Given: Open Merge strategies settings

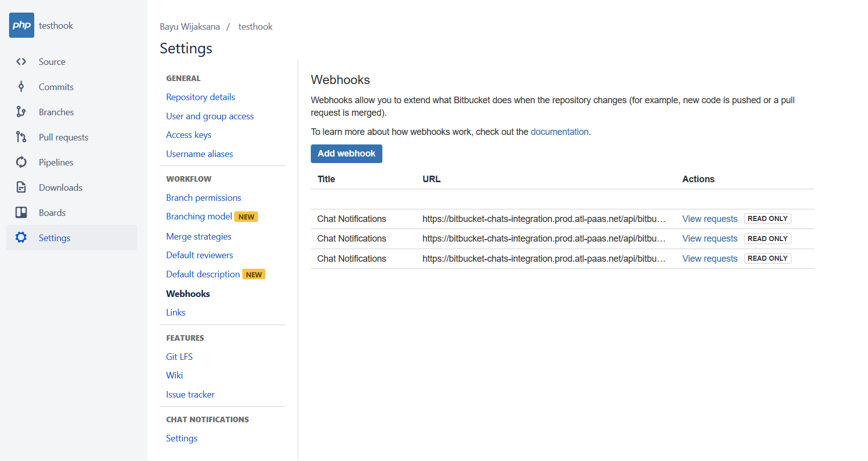Looking at the screenshot, I should [199, 237].
